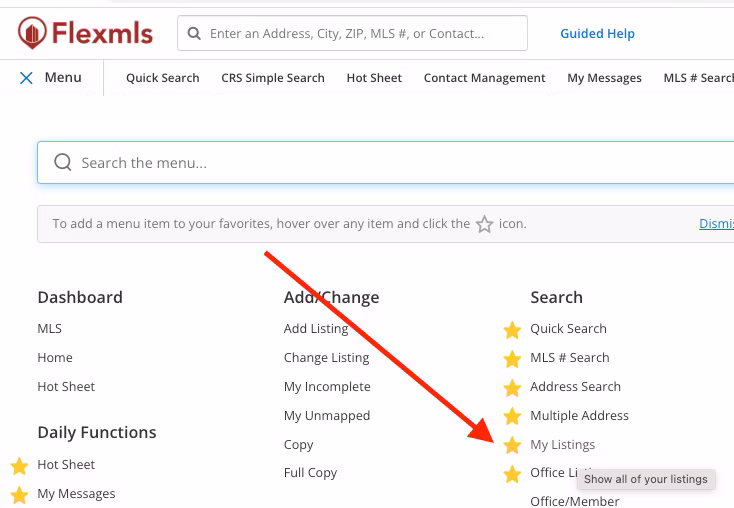Toggle favorite star for Address Search
This screenshot has width=734, height=508.
[512, 388]
